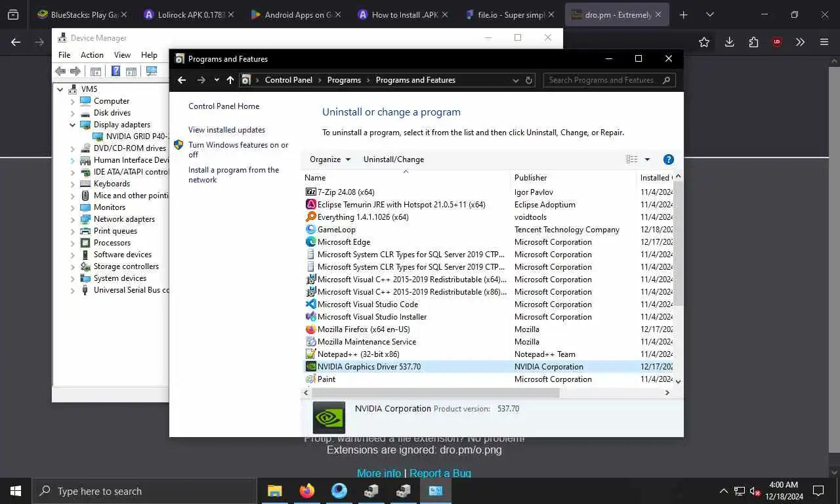The width and height of the screenshot is (840, 504).
Task: Click the 7-Zip program icon in list
Action: [311, 192]
